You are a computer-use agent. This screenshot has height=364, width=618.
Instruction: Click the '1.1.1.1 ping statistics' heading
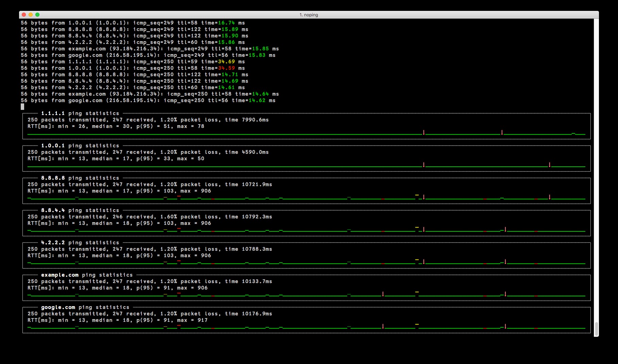tap(80, 113)
